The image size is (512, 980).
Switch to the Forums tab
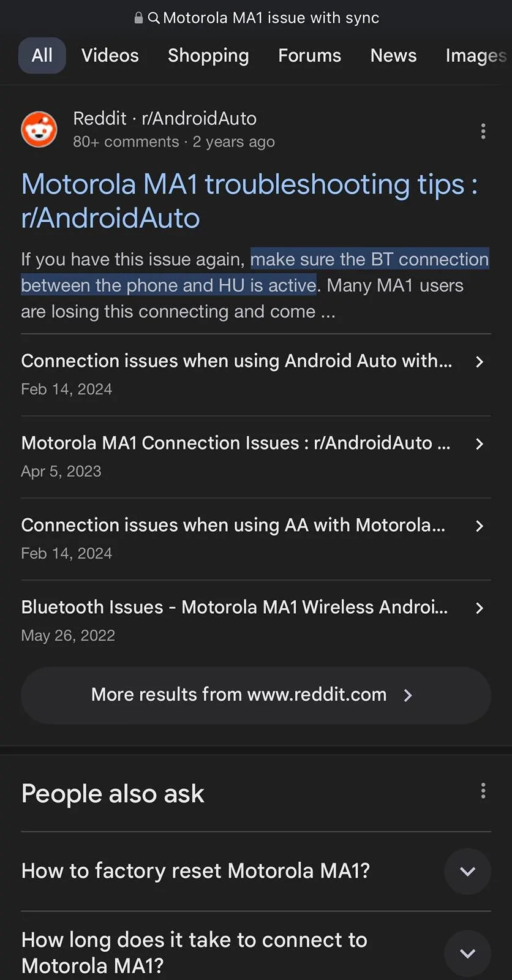click(x=309, y=56)
